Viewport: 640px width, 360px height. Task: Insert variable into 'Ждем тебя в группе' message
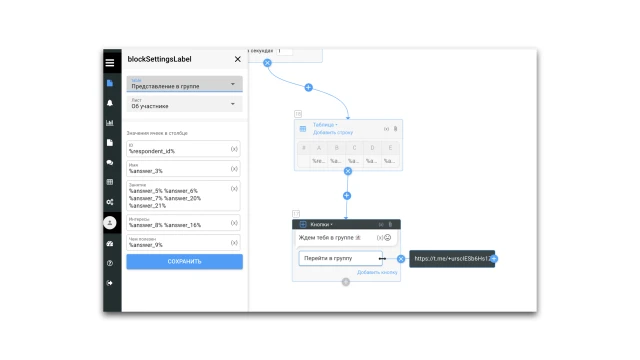[380, 238]
